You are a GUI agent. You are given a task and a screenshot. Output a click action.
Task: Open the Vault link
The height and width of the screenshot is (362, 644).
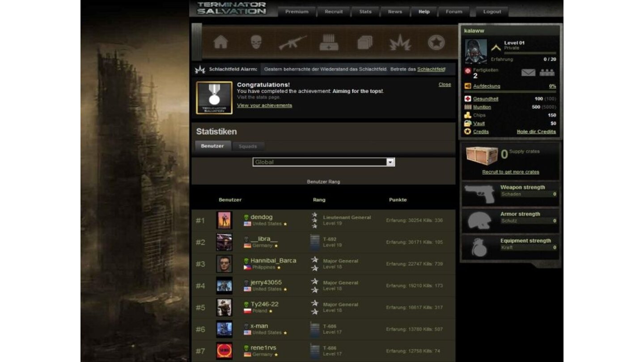(479, 123)
